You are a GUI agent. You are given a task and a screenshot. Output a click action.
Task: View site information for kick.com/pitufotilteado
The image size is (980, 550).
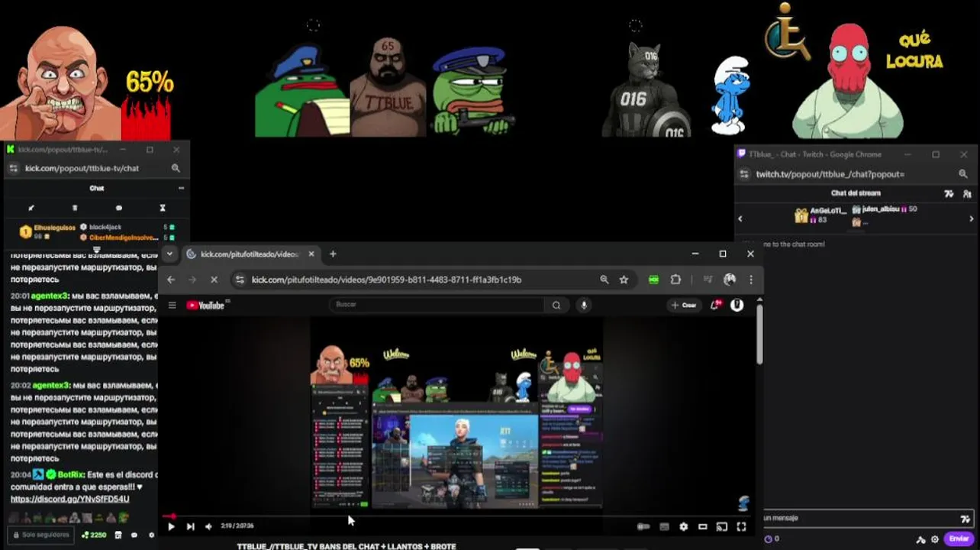coord(240,280)
